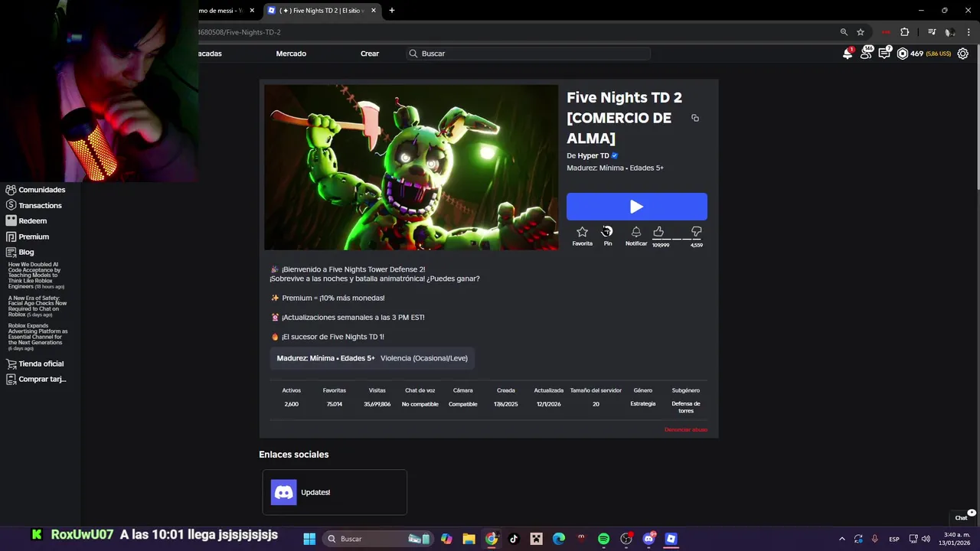Click the red extension icon in toolbar
This screenshot has height=551, width=980.
[886, 32]
